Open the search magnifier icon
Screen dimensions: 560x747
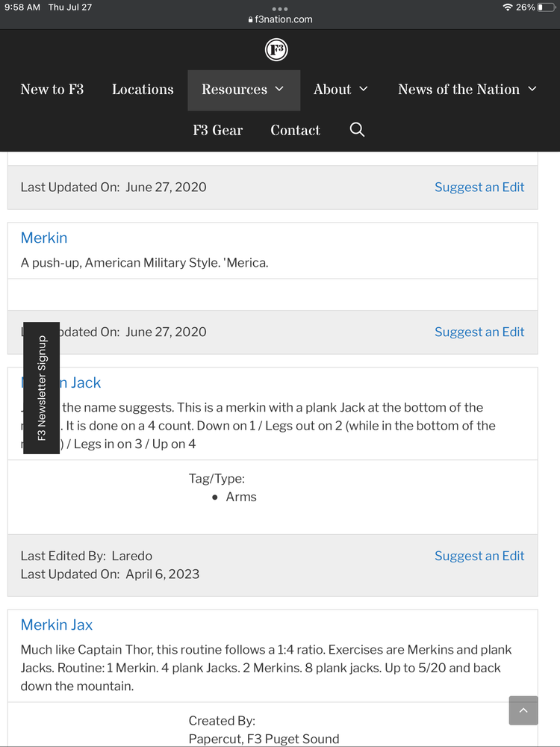pyautogui.click(x=357, y=130)
